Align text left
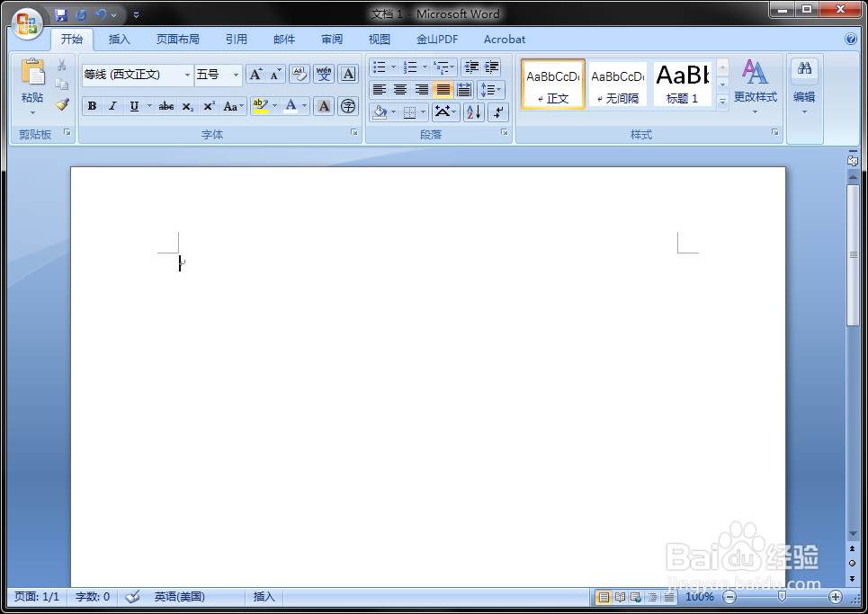The image size is (868, 614). pyautogui.click(x=380, y=90)
